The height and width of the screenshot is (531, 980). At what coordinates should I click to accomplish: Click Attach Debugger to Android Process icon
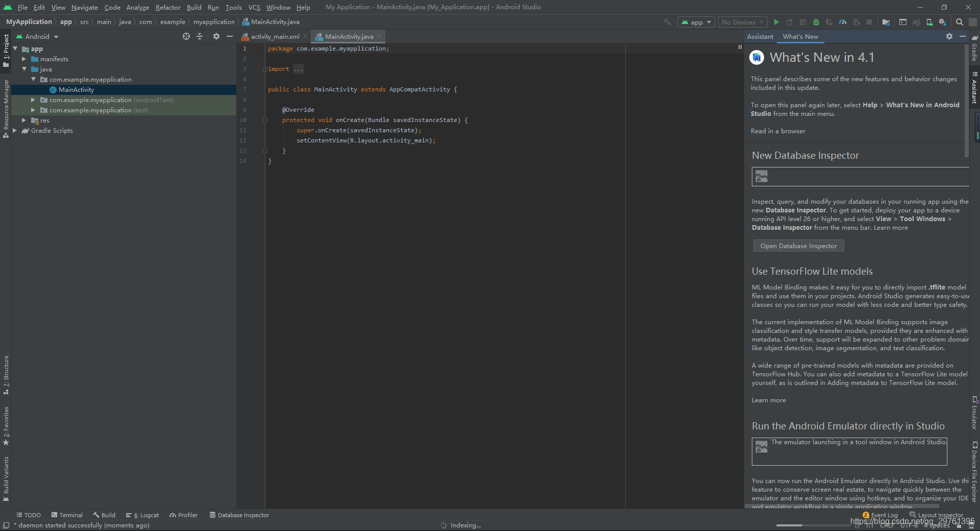point(856,22)
